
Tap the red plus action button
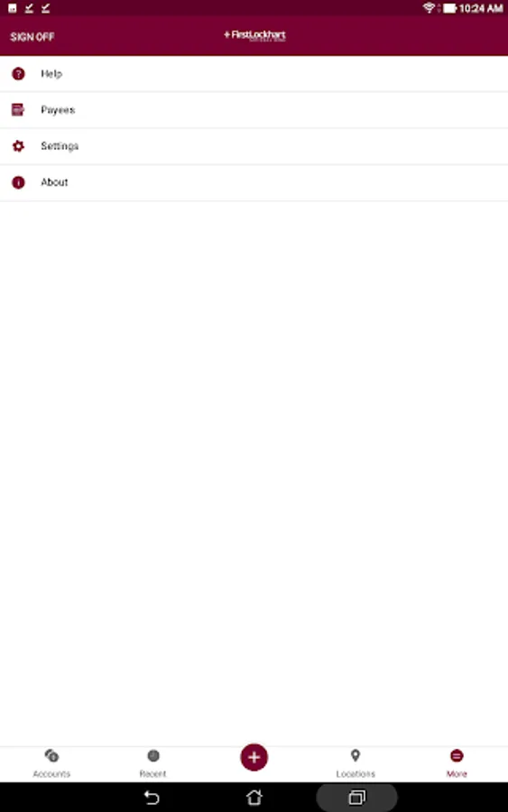click(254, 757)
